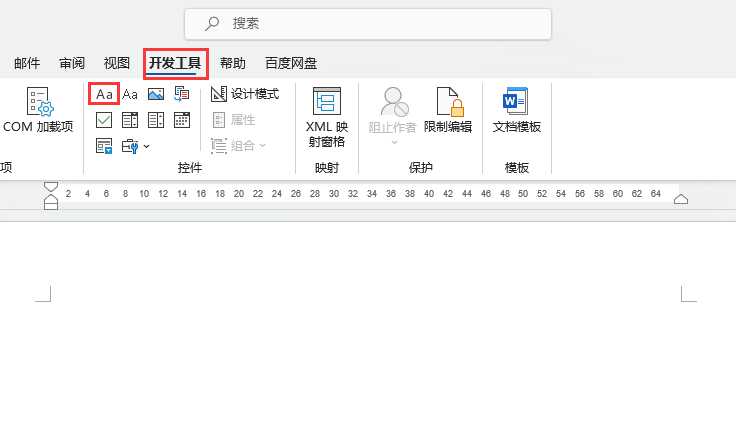Insert date picker content control
736x427 pixels.
click(x=182, y=120)
